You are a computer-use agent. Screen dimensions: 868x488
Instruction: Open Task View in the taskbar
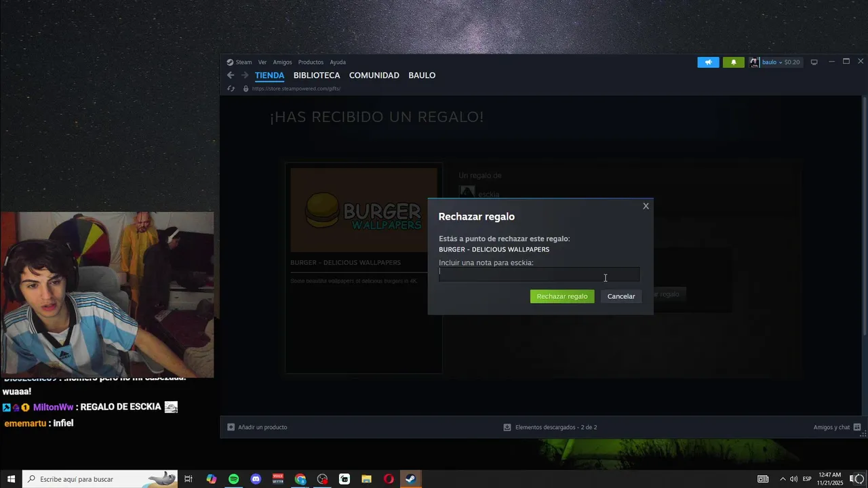[189, 479]
